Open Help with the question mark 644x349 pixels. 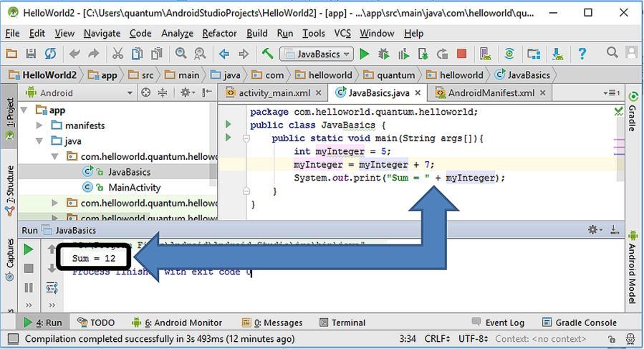(x=582, y=54)
